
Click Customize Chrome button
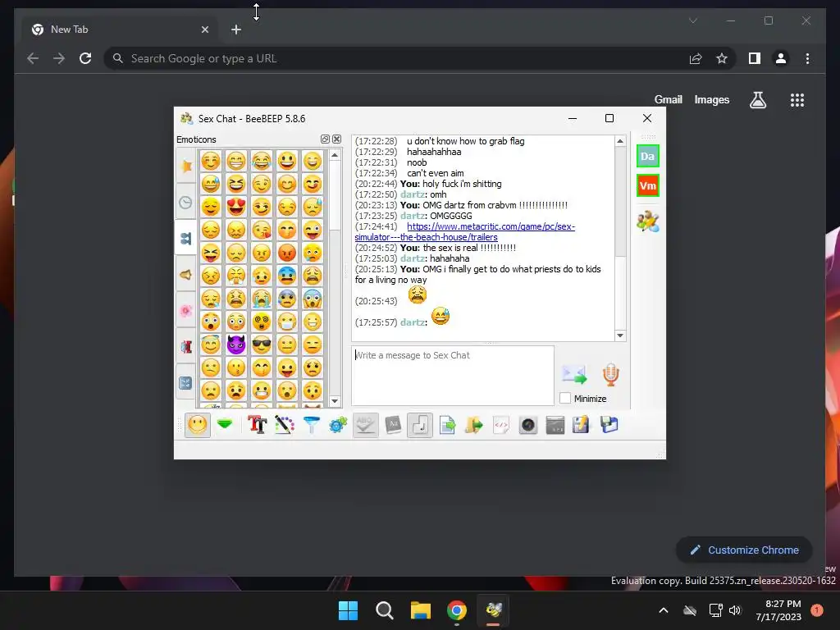coord(744,550)
